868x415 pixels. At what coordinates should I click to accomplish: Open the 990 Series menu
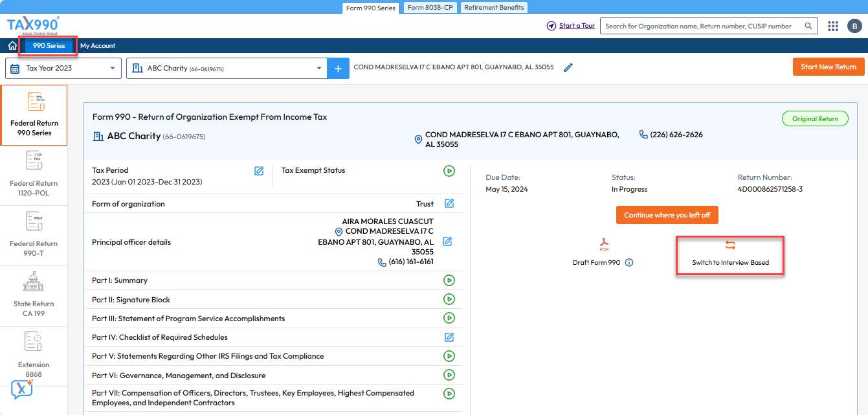(49, 46)
